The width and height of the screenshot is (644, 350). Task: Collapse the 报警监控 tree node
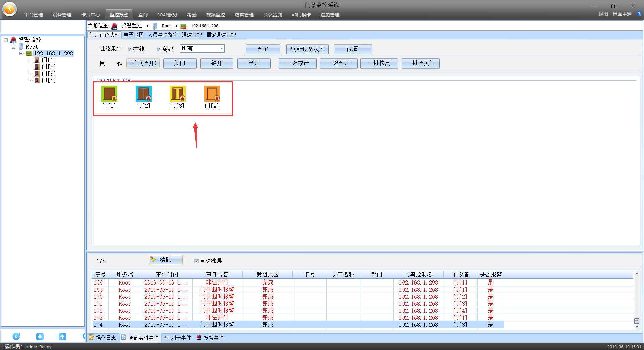[6, 40]
